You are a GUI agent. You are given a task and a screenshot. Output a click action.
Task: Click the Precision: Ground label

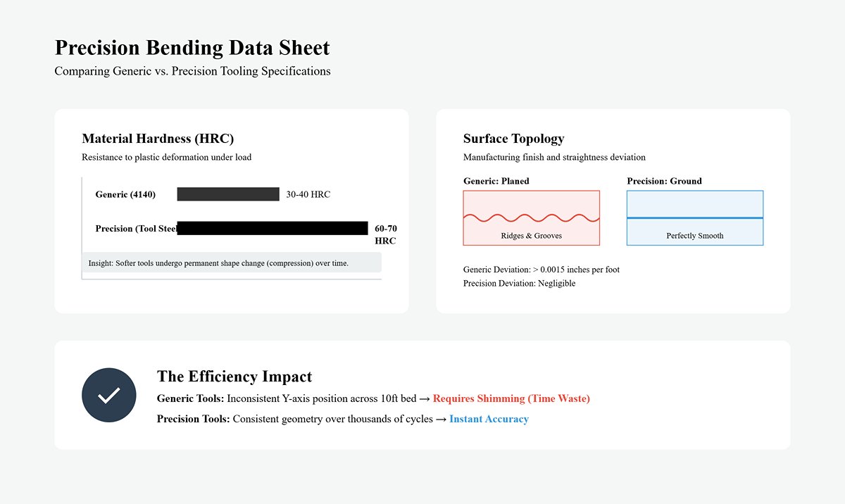(664, 181)
